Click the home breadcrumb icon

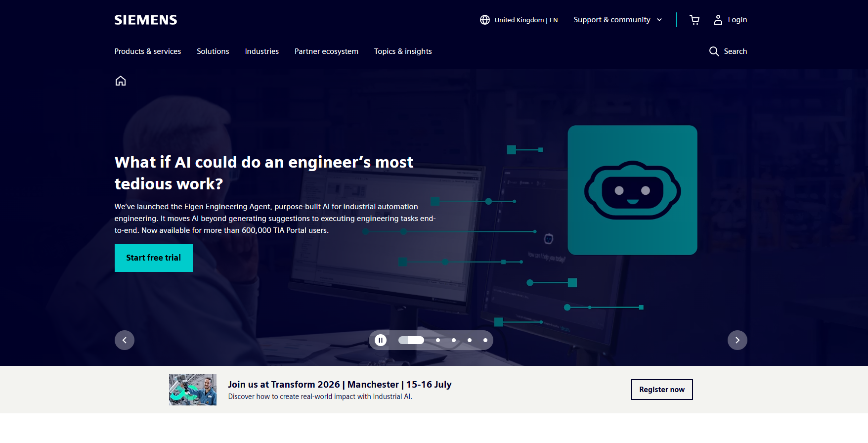(121, 81)
